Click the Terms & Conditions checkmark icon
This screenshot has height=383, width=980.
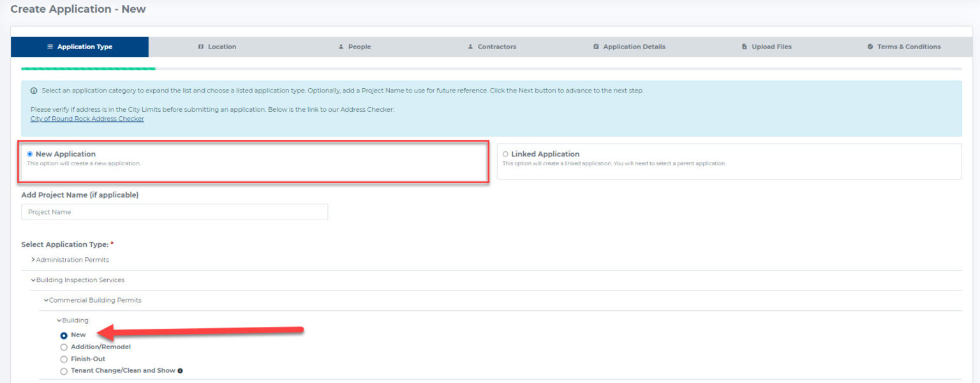[870, 47]
